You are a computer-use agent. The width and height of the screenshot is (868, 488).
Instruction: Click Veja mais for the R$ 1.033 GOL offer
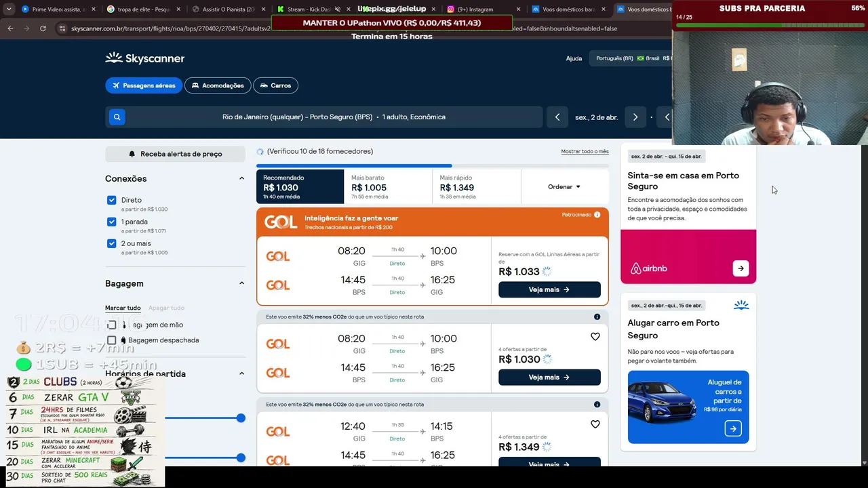click(549, 289)
